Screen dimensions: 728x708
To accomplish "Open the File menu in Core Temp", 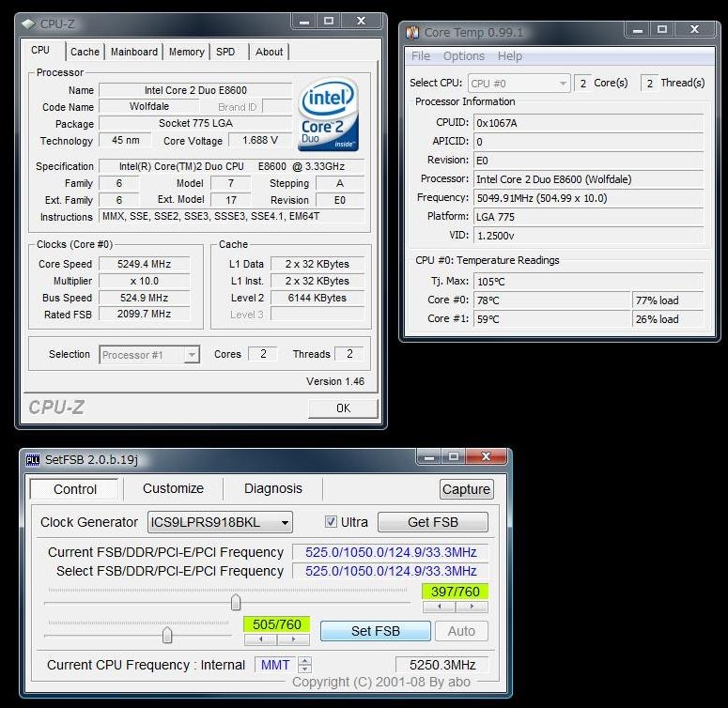I will (421, 56).
